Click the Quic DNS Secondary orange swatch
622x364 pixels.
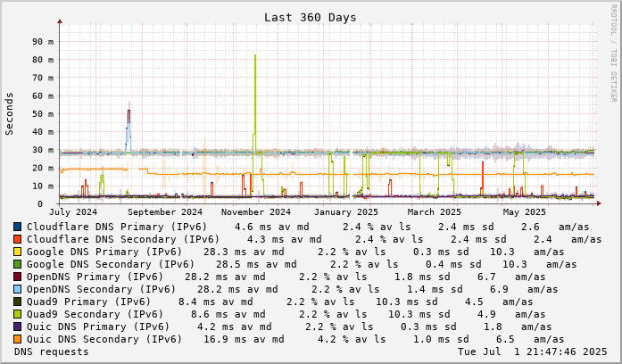click(17, 339)
